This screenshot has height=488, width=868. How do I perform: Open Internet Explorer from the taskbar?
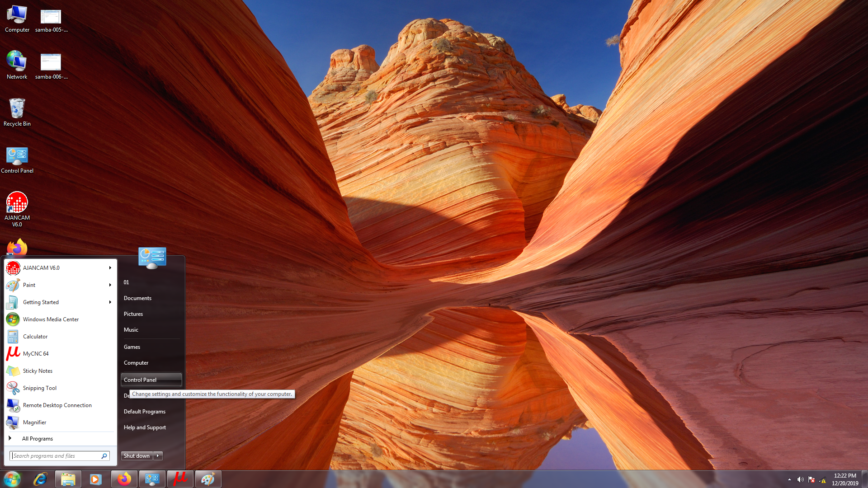click(40, 479)
